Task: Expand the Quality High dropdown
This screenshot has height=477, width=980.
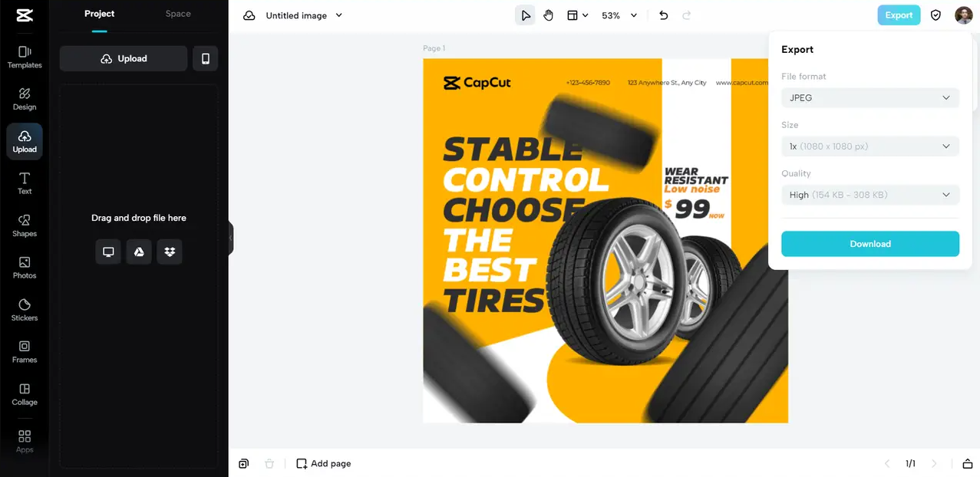Action: (870, 195)
